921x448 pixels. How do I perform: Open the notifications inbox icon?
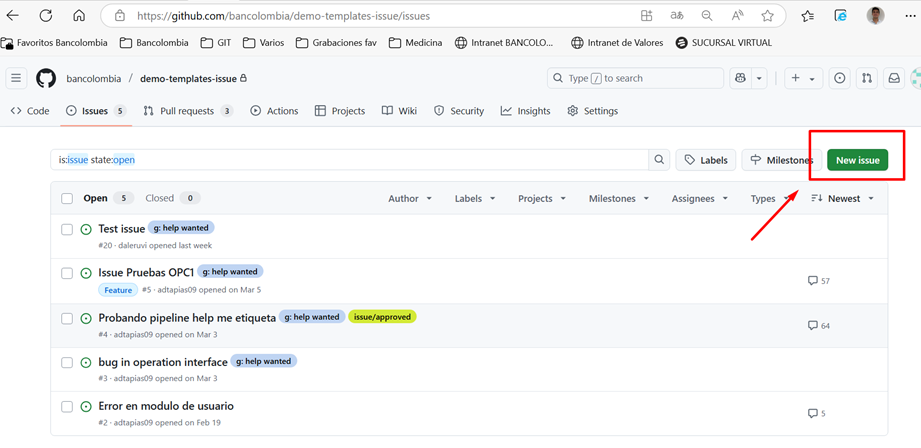pos(894,78)
